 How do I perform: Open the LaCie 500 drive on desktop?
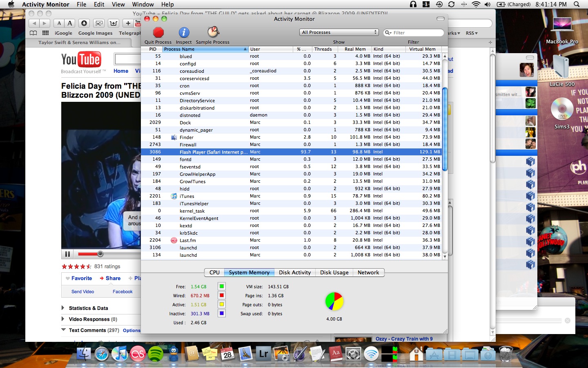(562, 67)
